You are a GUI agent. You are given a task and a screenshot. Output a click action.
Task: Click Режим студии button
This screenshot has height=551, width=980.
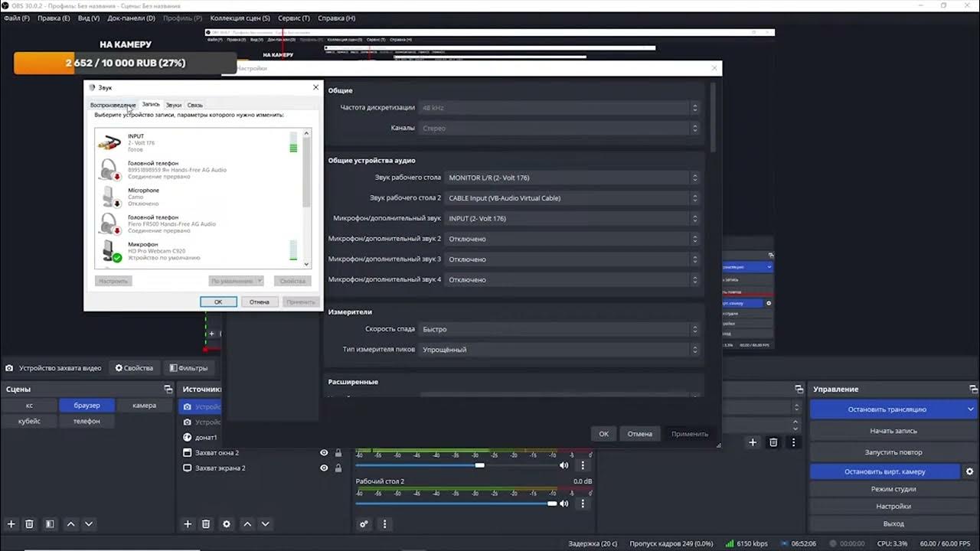tap(893, 489)
